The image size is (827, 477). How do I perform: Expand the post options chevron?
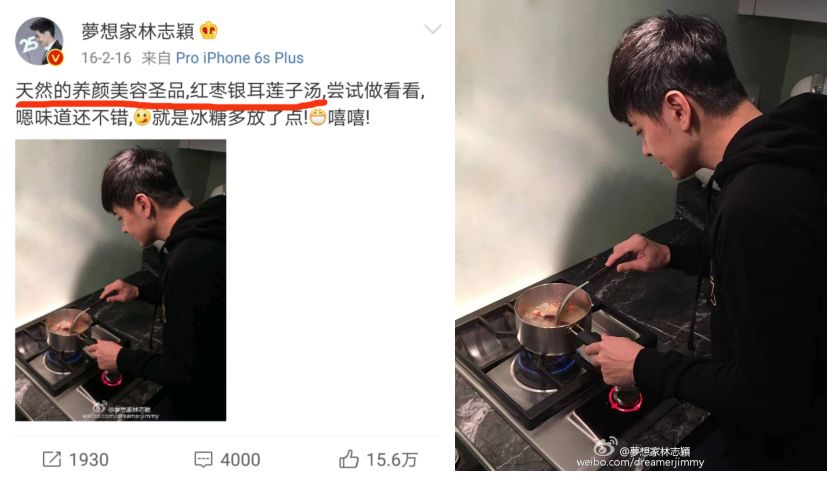[x=432, y=29]
